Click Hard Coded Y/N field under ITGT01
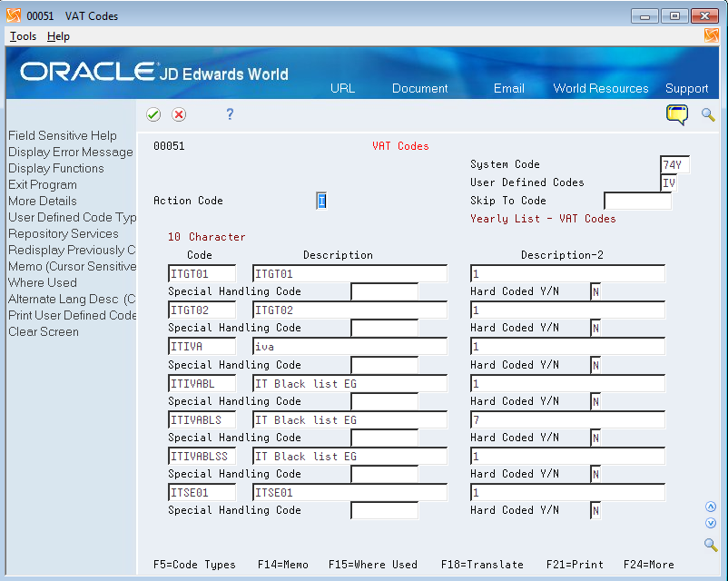This screenshot has height=581, width=728. pyautogui.click(x=595, y=292)
